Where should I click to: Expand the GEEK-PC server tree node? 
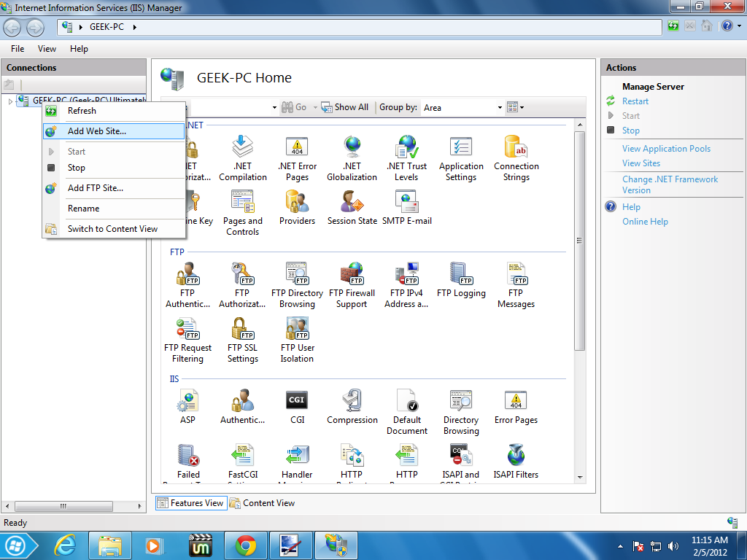pyautogui.click(x=10, y=101)
